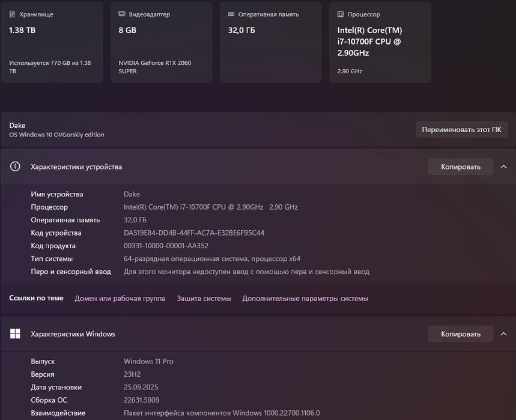Viewport: 516px width, 420px height.
Task: Click the Перо и сенсорный ввод label
Action: pos(71,272)
